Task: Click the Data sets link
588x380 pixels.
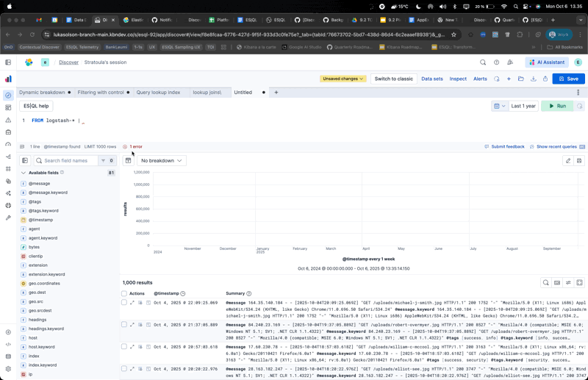Action: 432,79
